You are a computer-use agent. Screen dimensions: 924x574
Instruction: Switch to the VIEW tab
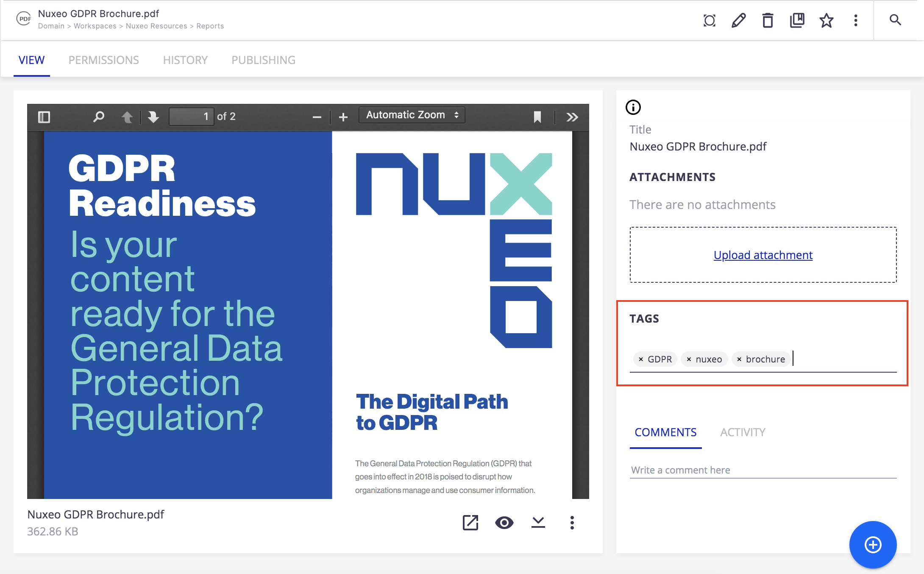pos(31,60)
